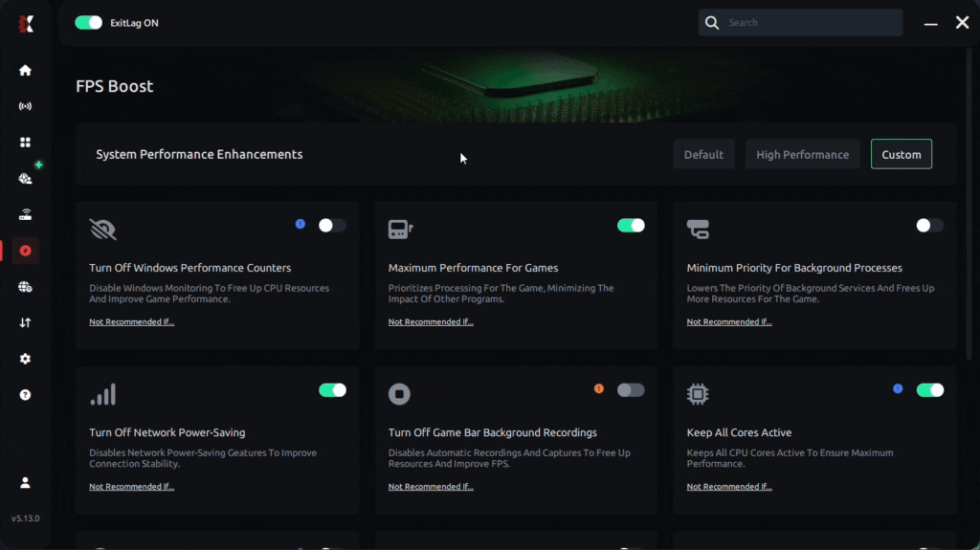980x550 pixels.
Task: Open Not Recommended If link under Keep All Cores Active
Action: tap(728, 486)
